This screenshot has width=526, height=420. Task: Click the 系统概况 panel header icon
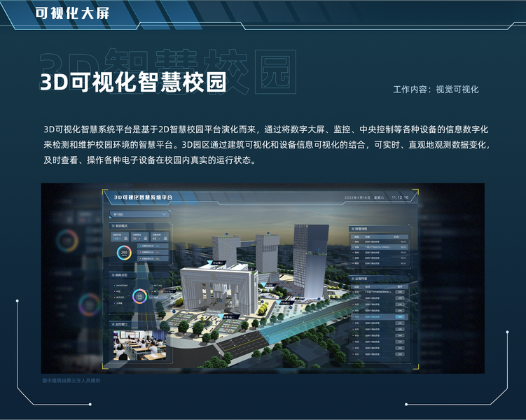(x=113, y=226)
